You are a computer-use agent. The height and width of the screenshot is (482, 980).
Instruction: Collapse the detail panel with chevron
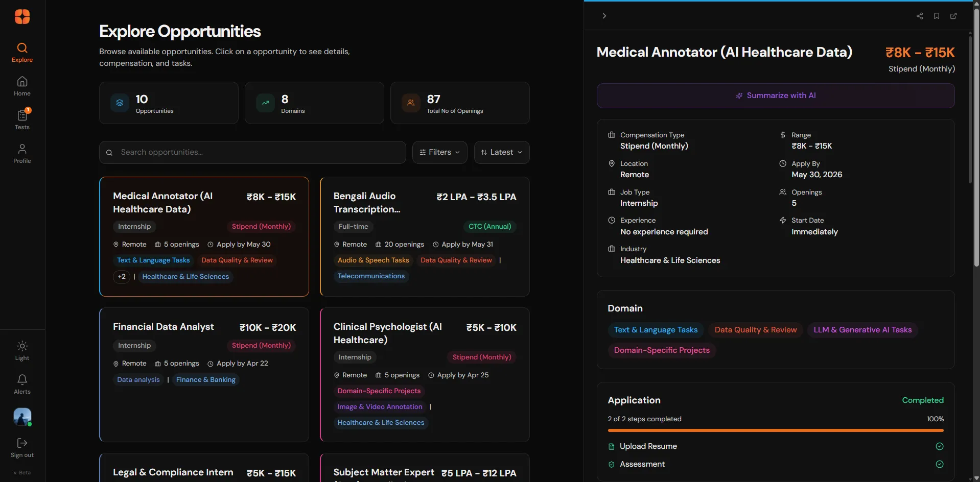click(604, 16)
